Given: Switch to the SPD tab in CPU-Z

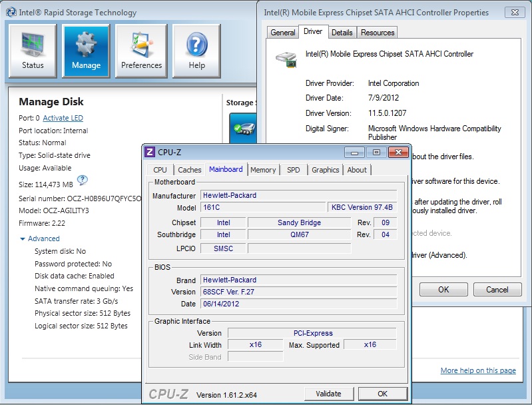Looking at the screenshot, I should (x=294, y=170).
